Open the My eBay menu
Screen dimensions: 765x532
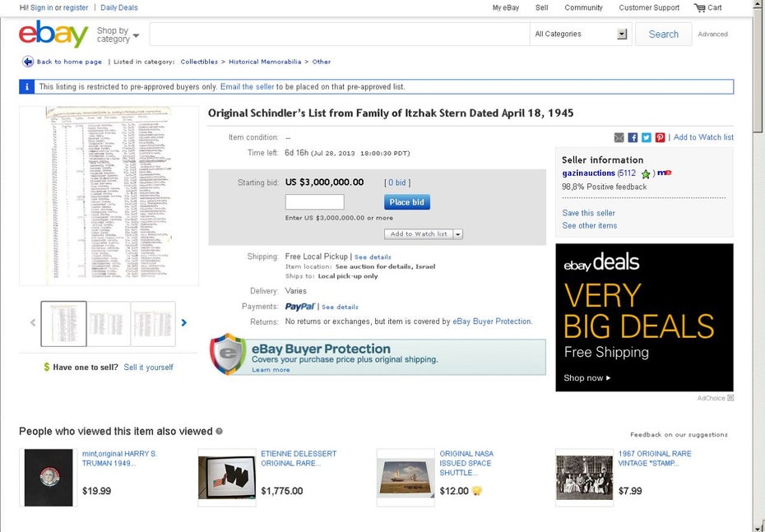pos(505,7)
